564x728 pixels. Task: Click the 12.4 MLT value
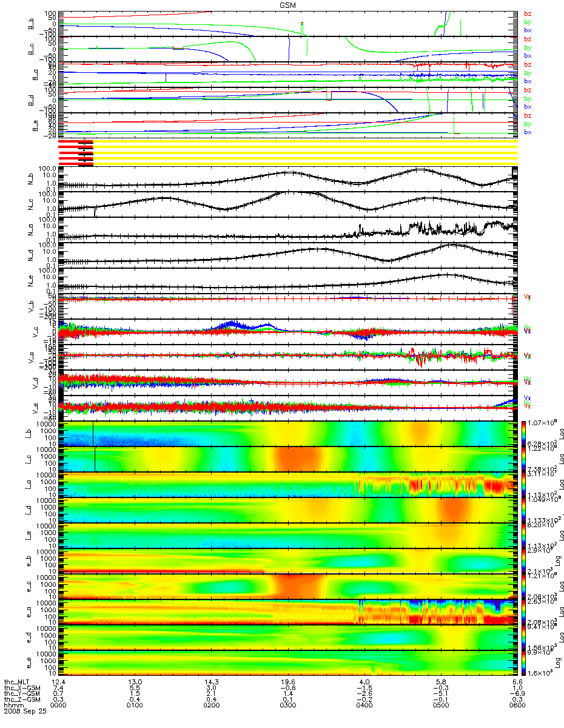point(59,682)
